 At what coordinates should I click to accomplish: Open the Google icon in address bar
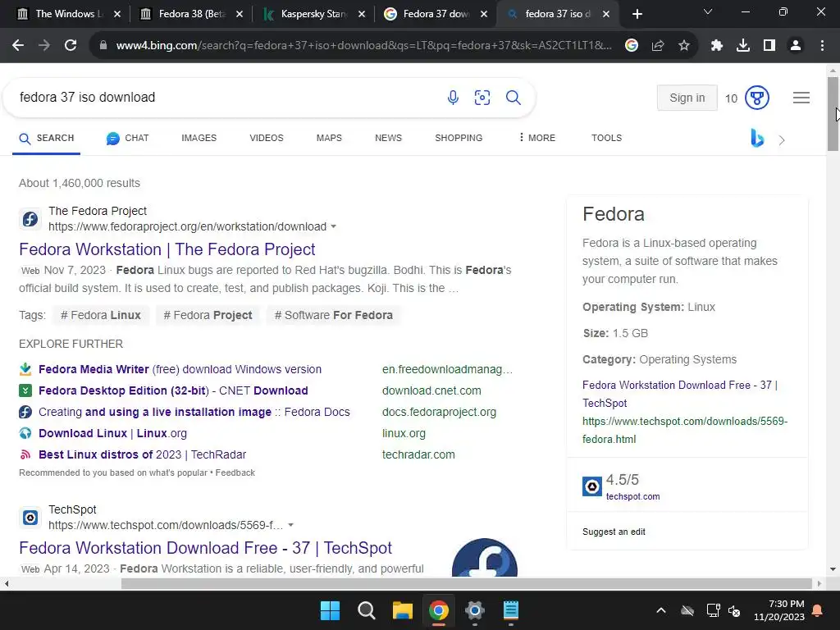pos(632,46)
